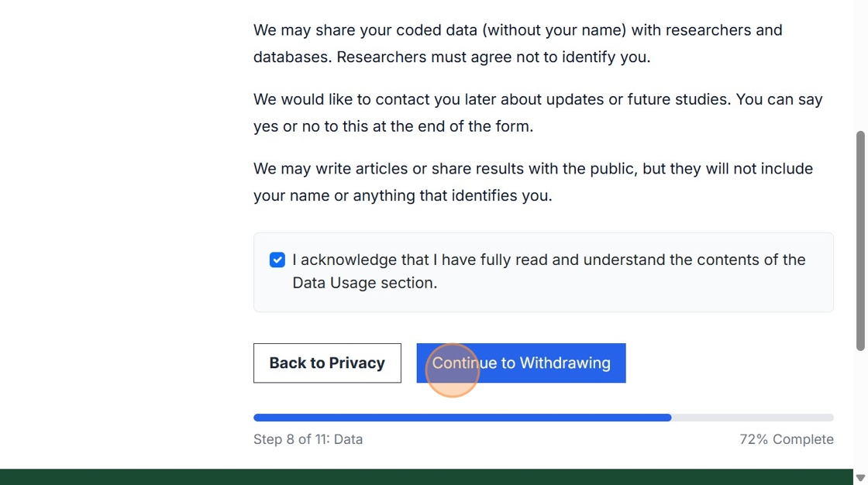Click the scrollbar down arrow

(860, 477)
